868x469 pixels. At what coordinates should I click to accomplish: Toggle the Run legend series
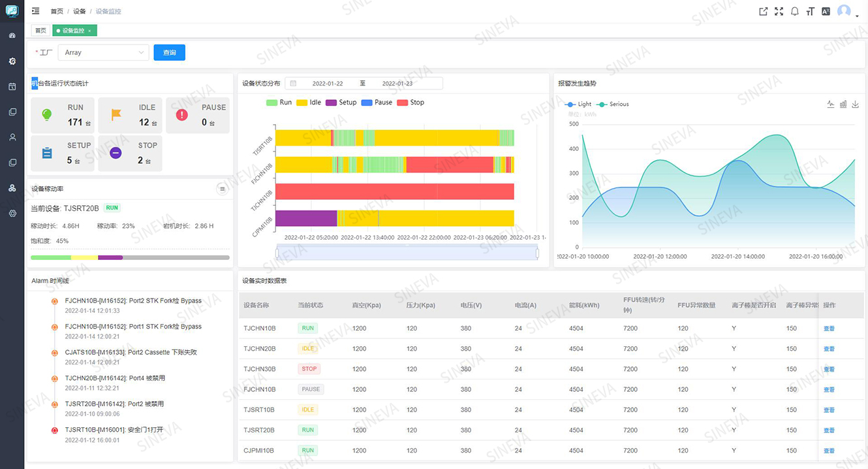click(279, 103)
